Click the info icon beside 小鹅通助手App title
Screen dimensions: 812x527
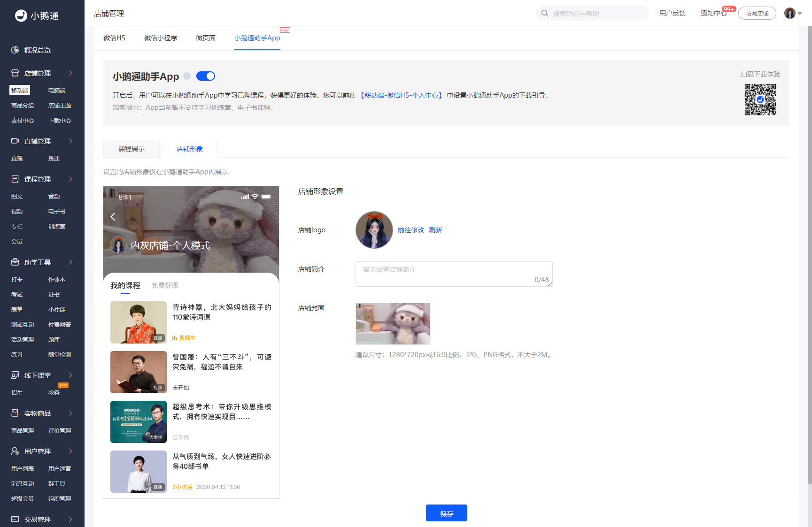coord(187,76)
